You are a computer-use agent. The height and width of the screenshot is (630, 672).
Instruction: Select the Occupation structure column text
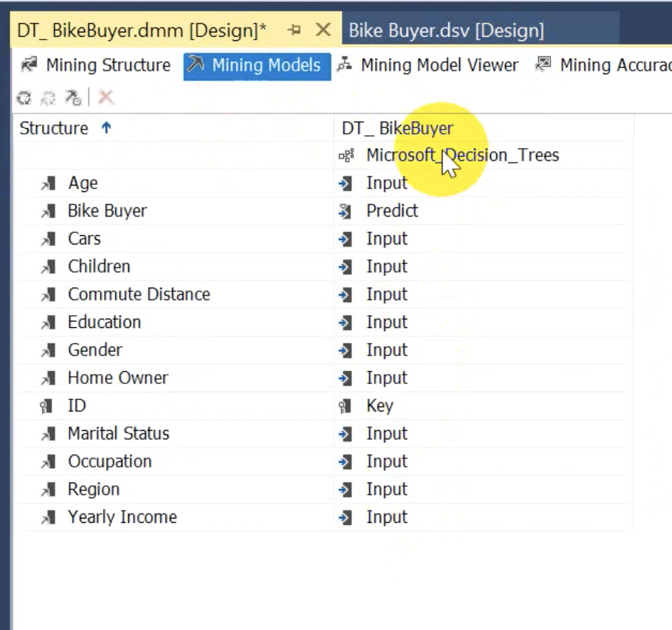pos(109,462)
